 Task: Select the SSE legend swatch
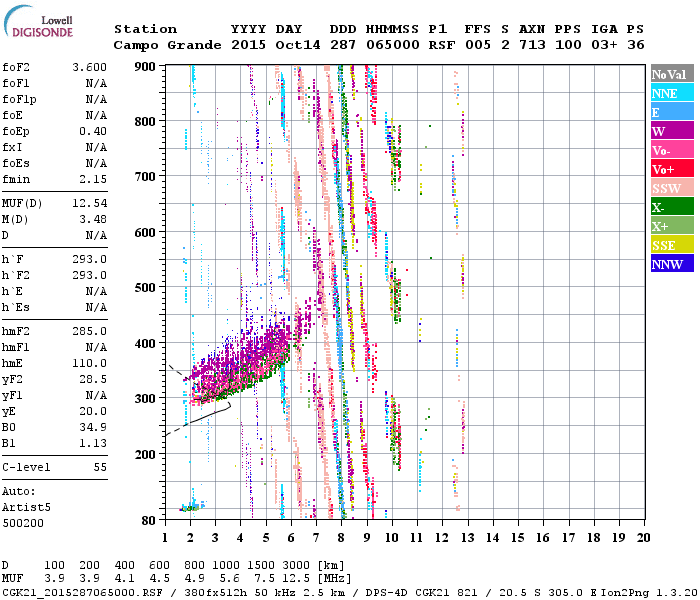tap(672, 245)
